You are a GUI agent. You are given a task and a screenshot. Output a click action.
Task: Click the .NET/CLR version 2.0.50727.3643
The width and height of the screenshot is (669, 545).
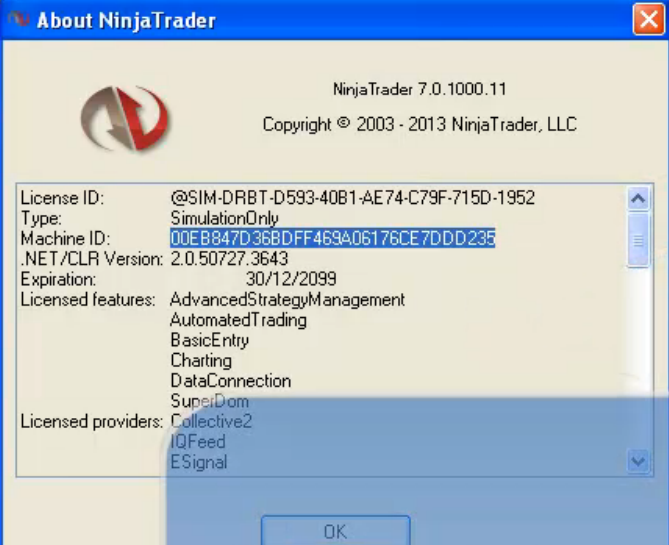(229, 259)
